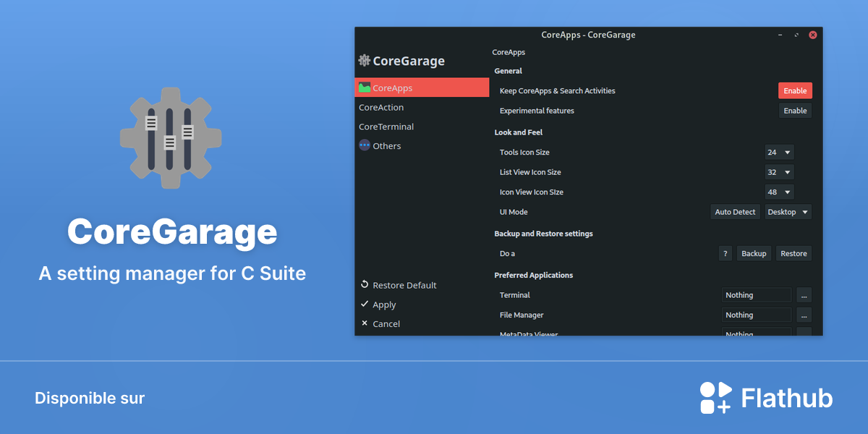Screen dimensions: 868x434
Task: Browse for File Manager with ellipsis button
Action: point(804,315)
